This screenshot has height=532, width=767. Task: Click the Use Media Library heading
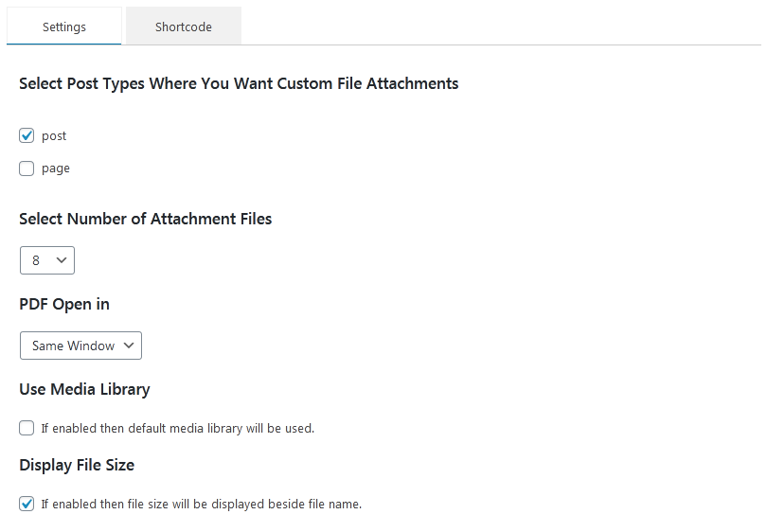84,389
